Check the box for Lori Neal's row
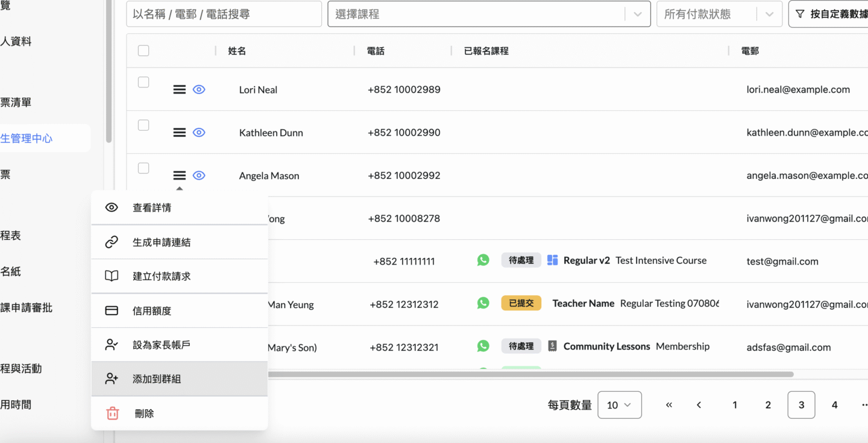This screenshot has width=868, height=443. click(x=143, y=83)
